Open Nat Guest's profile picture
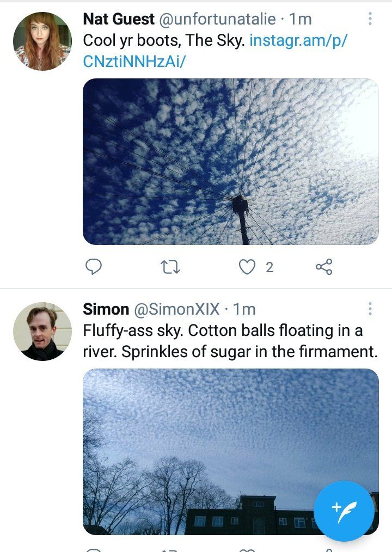This screenshot has height=552, width=392. tap(42, 41)
